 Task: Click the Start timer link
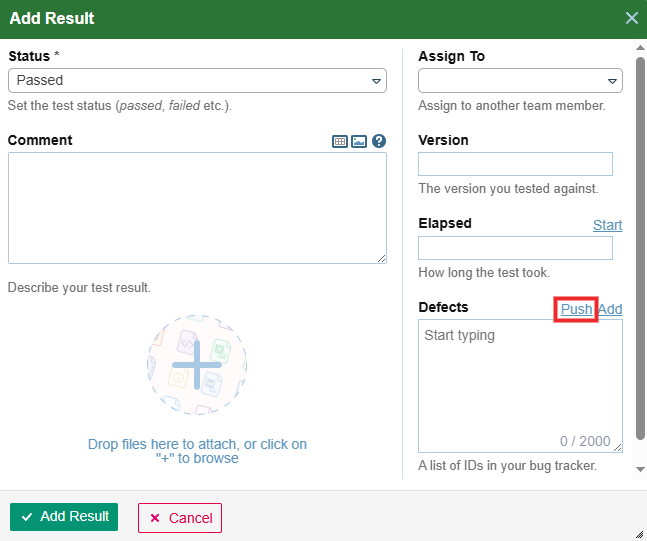click(x=607, y=225)
